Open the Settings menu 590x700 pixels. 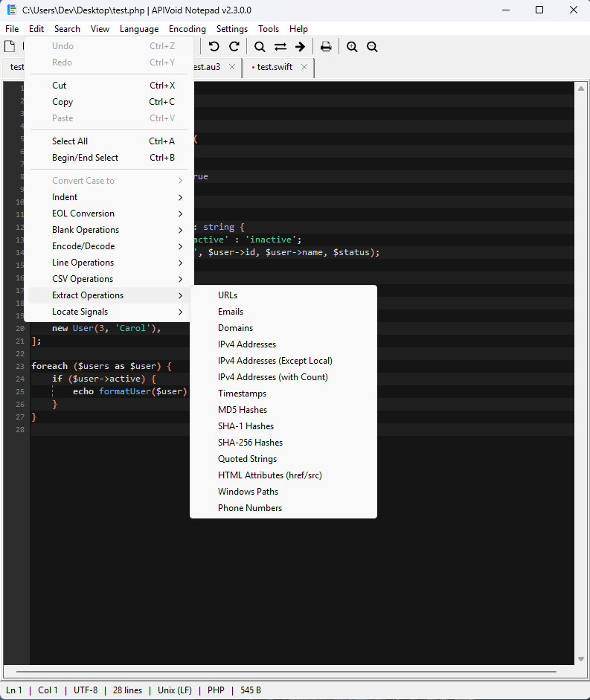[x=232, y=28]
